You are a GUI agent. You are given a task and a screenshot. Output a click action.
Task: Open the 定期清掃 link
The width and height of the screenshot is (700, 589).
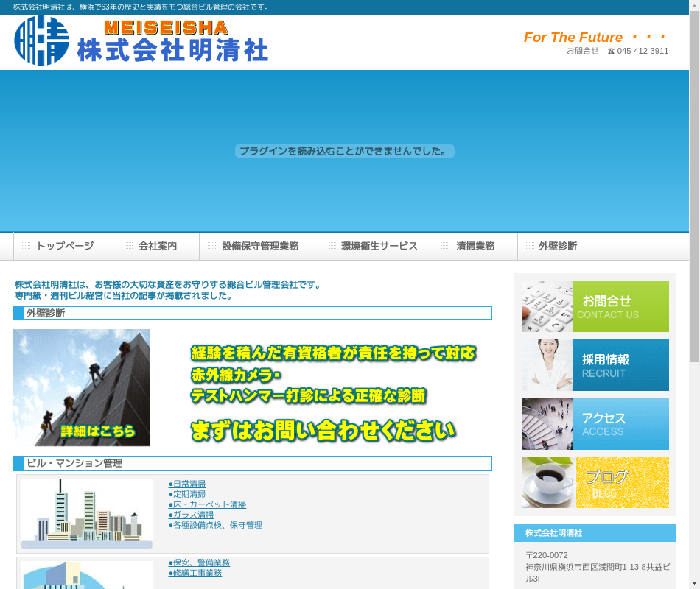tap(187, 494)
